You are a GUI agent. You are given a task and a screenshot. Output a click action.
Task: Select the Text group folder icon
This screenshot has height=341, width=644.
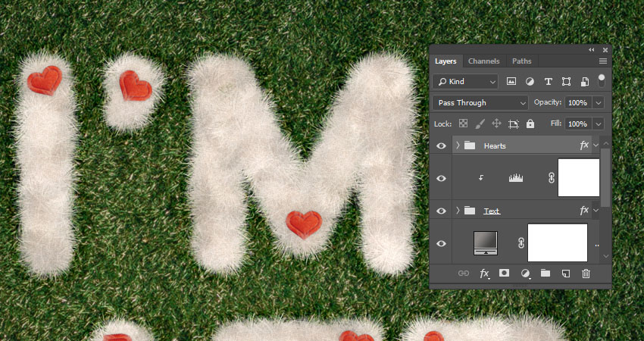tap(470, 211)
